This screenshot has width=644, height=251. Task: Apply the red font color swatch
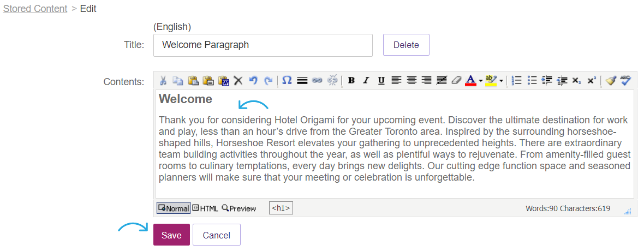tap(470, 81)
